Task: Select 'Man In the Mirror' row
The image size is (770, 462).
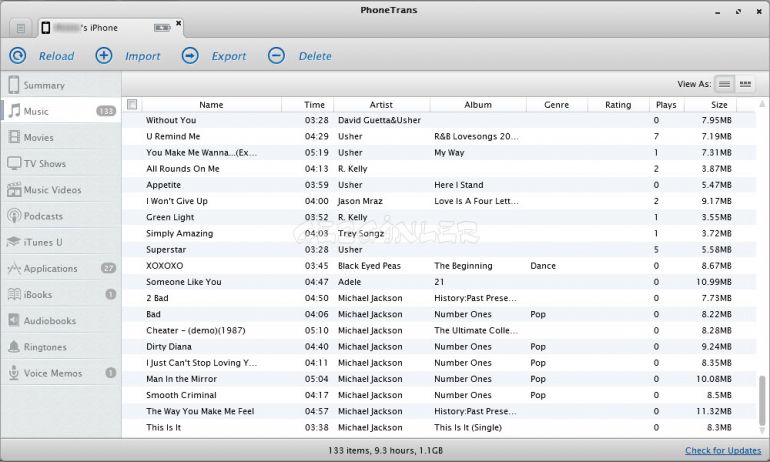Action: 439,379
